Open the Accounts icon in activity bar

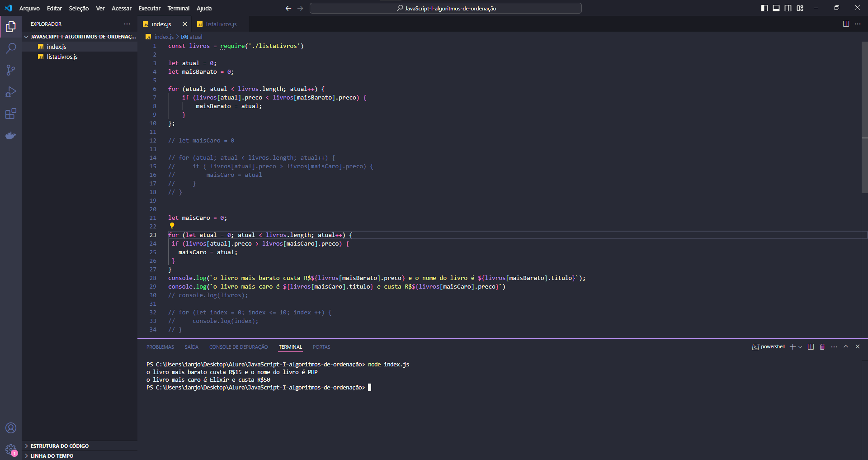(11, 428)
